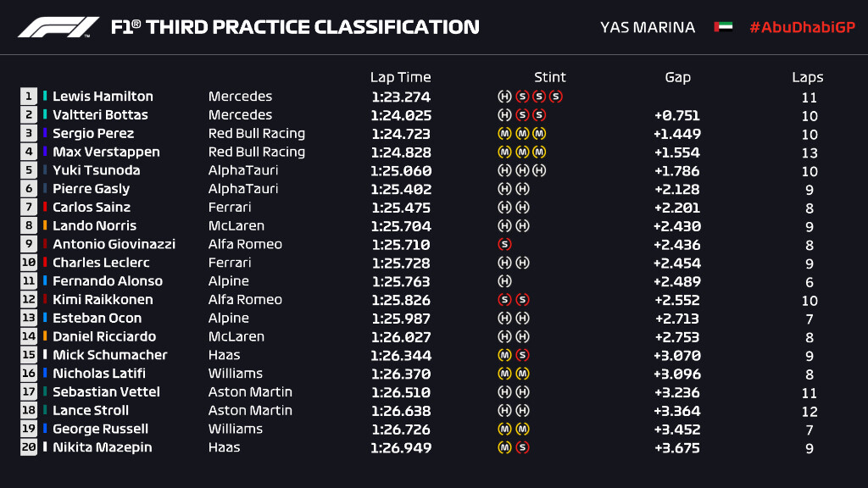The height and width of the screenshot is (488, 868).
Task: Click the hard tyre icon in Hamilton's stint
Action: click(504, 97)
